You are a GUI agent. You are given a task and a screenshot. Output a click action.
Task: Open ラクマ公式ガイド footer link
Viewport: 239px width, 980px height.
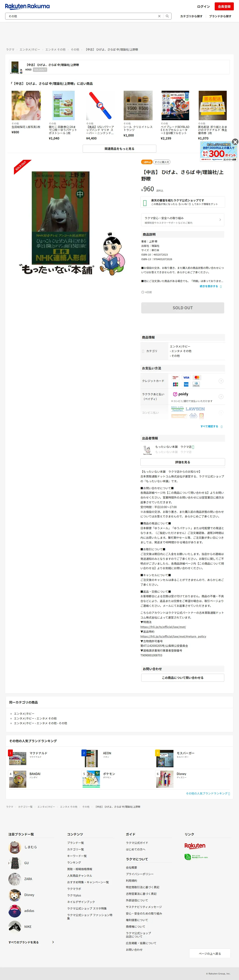pos(137,843)
